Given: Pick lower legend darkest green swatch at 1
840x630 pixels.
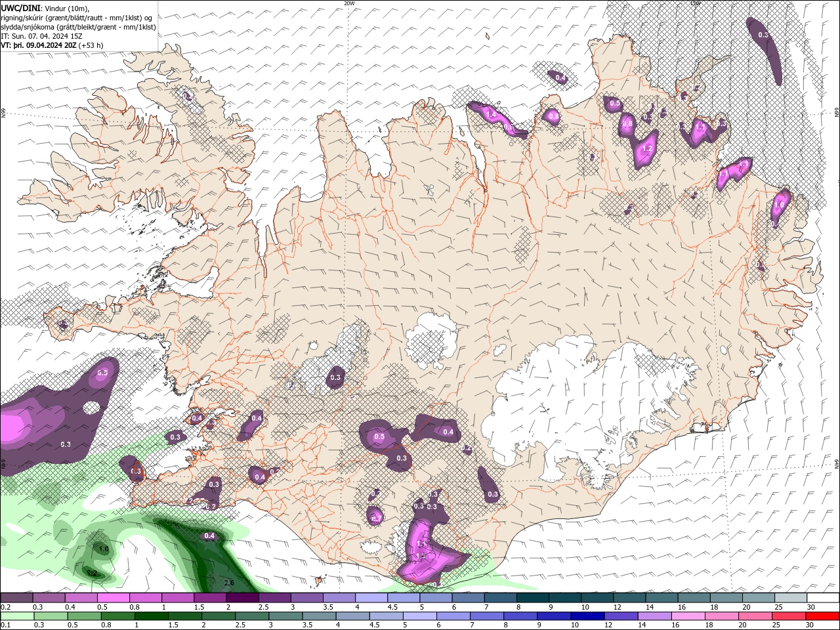Looking at the screenshot, I should 151,616.
